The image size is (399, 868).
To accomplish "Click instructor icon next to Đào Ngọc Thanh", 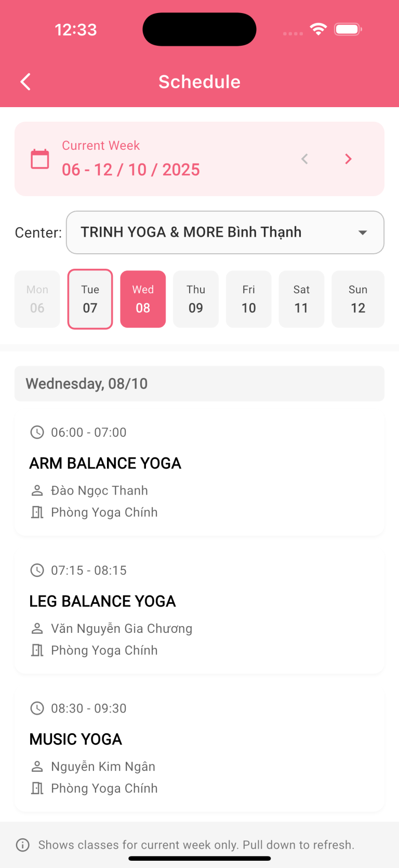I will click(37, 490).
